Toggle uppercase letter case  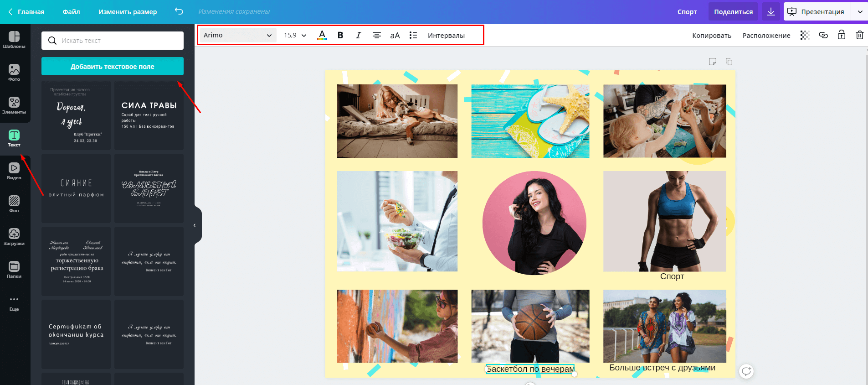395,35
